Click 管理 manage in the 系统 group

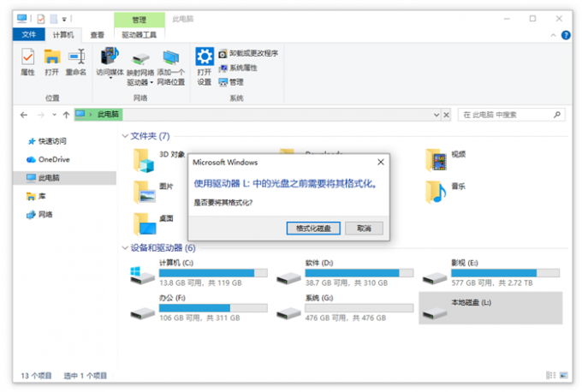[x=231, y=82]
